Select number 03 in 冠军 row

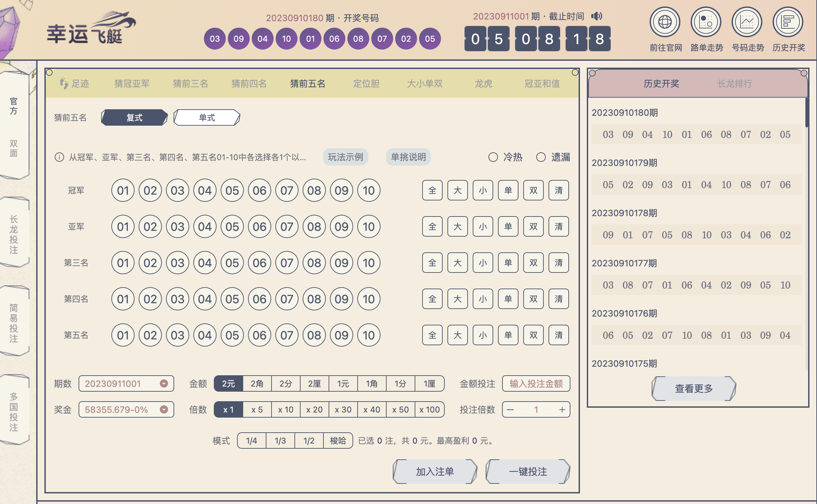[178, 190]
